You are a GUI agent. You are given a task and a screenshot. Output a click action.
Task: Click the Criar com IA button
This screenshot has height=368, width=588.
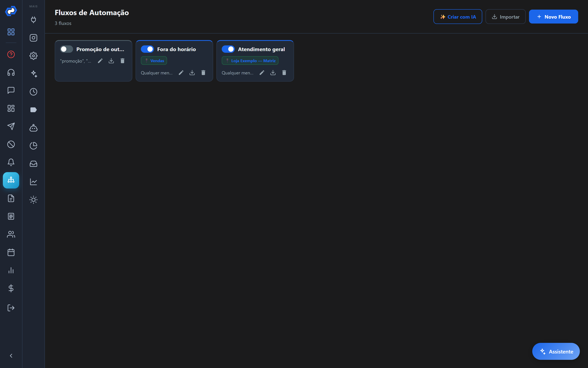coord(458,17)
